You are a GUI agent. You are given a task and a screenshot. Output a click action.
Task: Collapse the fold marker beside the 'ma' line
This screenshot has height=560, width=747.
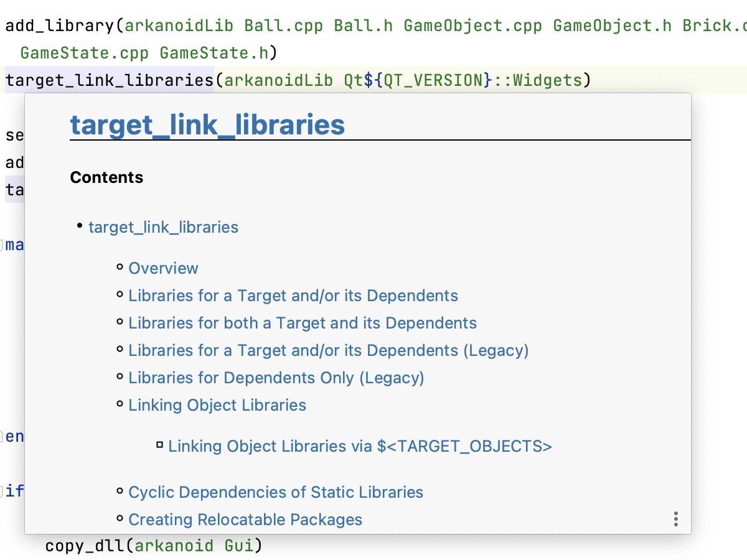tap(2, 245)
